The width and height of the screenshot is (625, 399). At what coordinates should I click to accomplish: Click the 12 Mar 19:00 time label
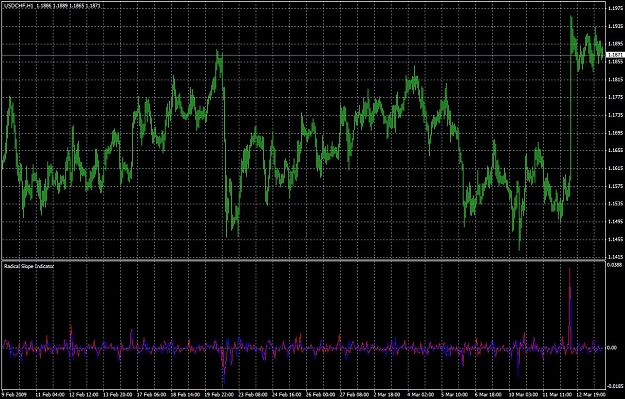[x=591, y=395]
